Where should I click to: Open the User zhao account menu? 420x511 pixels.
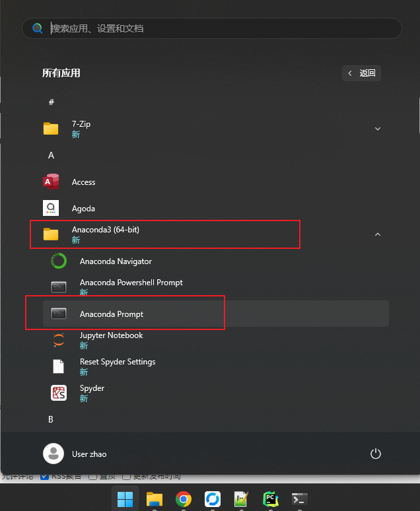coord(75,454)
